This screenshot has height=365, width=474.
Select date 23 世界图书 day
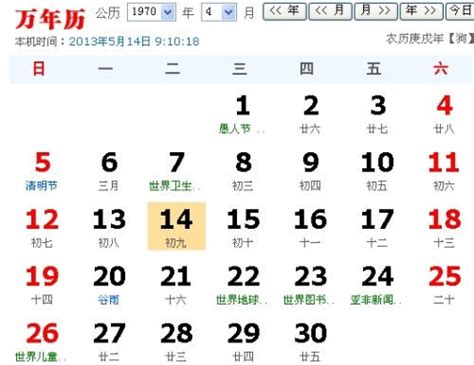click(x=310, y=285)
